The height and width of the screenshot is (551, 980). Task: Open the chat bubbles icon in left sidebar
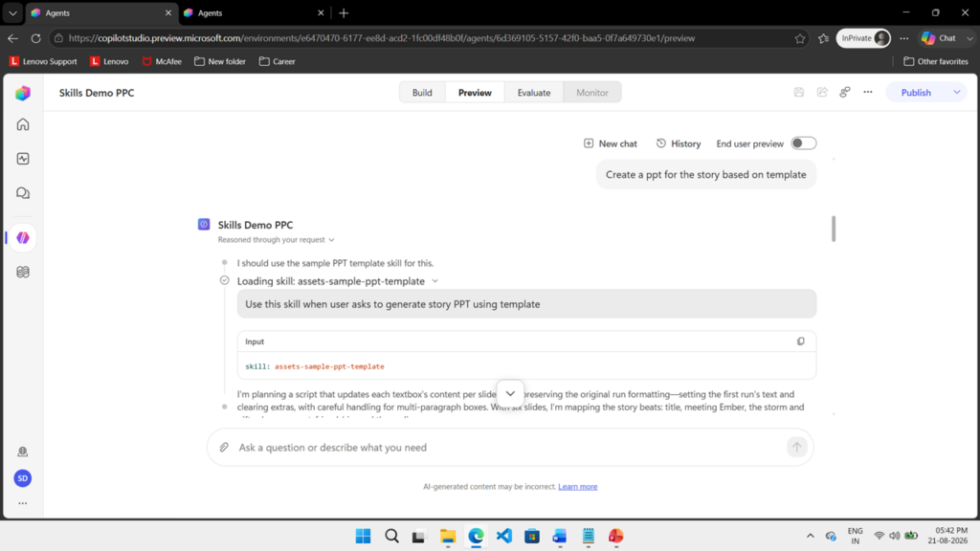(x=23, y=193)
